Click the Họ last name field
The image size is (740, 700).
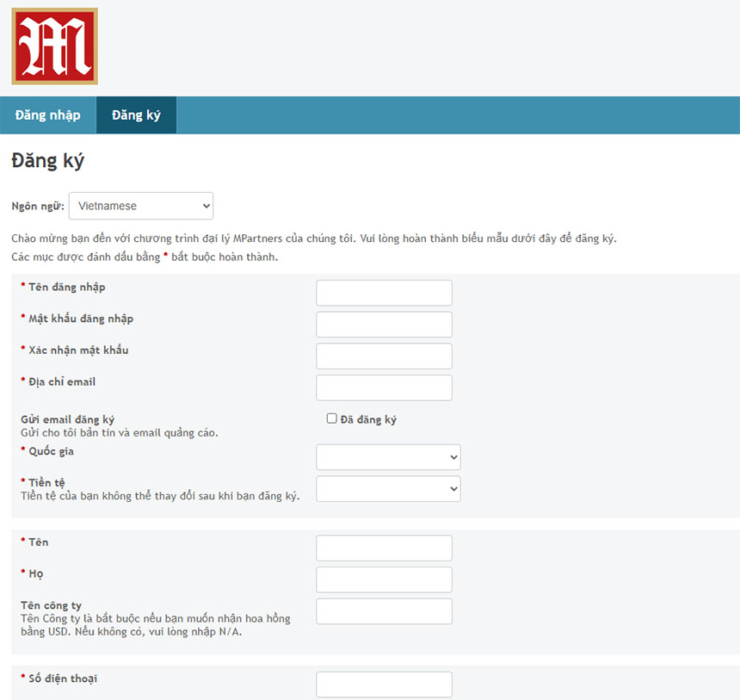[x=384, y=579]
